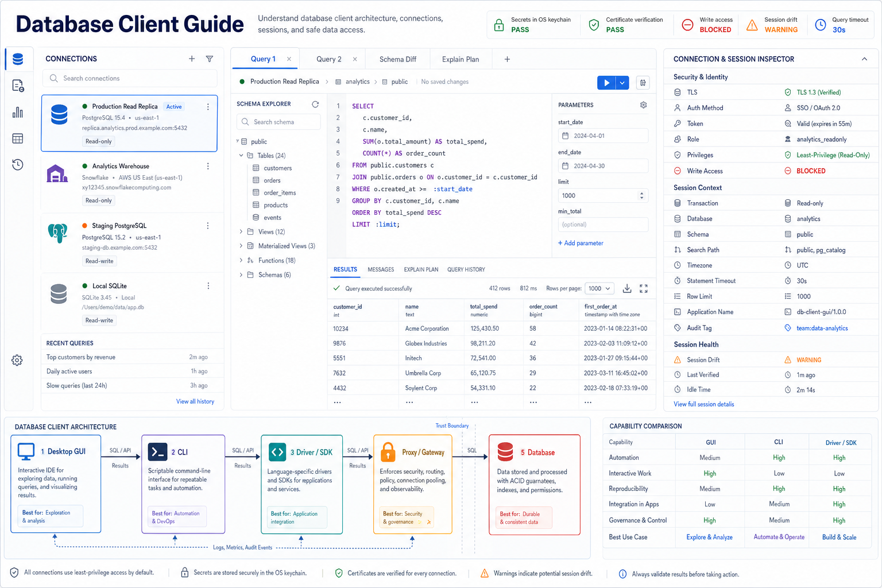Expand the Views (12) node
Image resolution: width=882 pixels, height=588 pixels.
pyautogui.click(x=241, y=232)
